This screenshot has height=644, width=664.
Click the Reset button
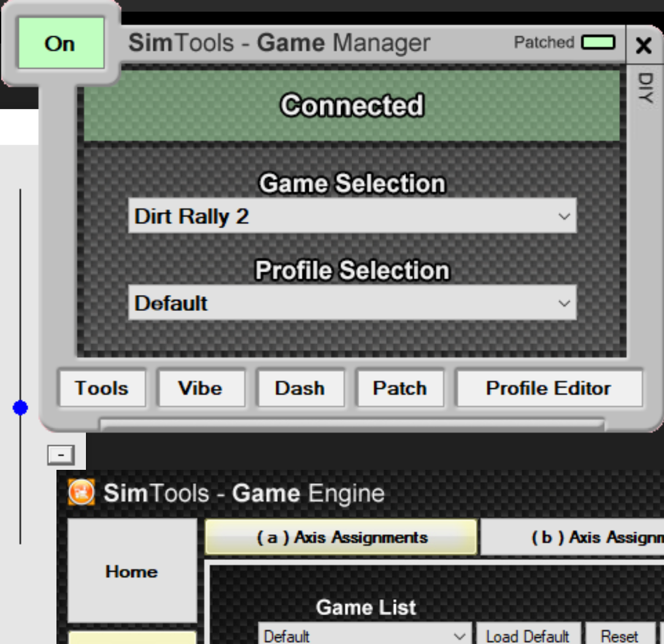(x=620, y=634)
